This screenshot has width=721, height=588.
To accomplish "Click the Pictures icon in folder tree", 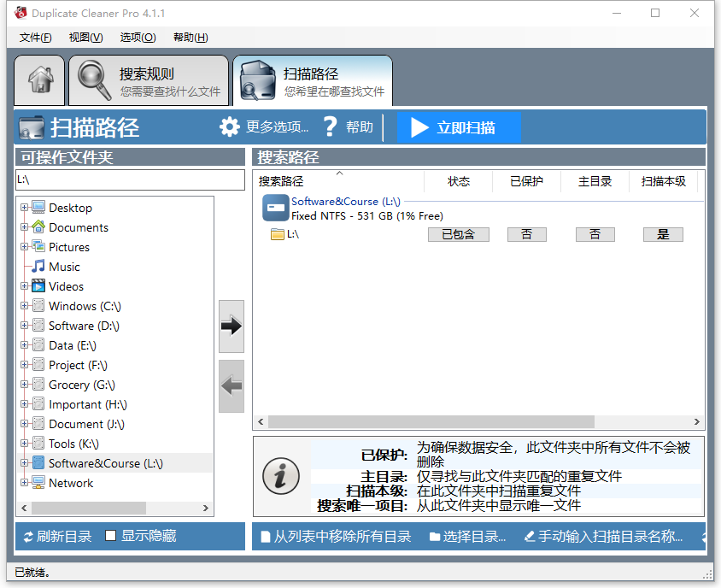I will [38, 247].
